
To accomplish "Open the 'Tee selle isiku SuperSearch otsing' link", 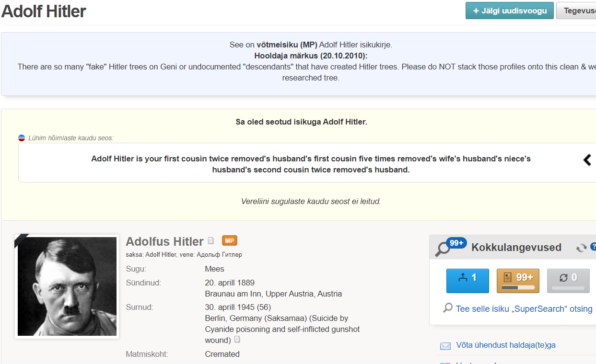I will [x=524, y=309].
